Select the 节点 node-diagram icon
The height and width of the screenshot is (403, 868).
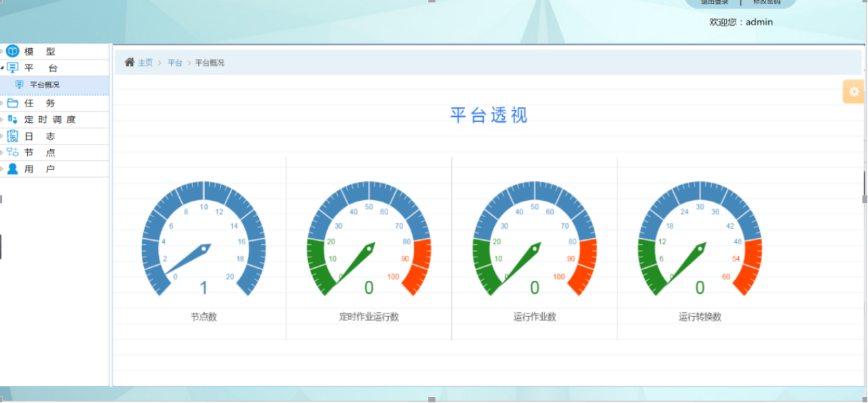[x=12, y=152]
